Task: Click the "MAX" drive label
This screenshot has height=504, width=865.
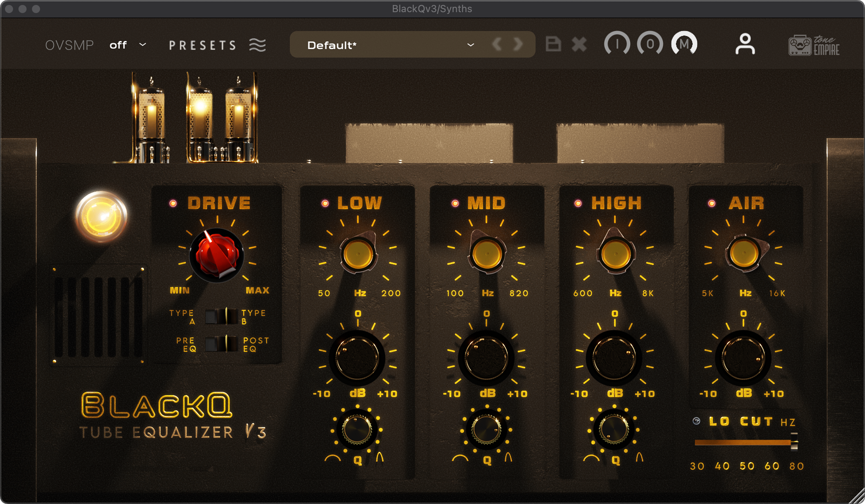Action: click(258, 290)
